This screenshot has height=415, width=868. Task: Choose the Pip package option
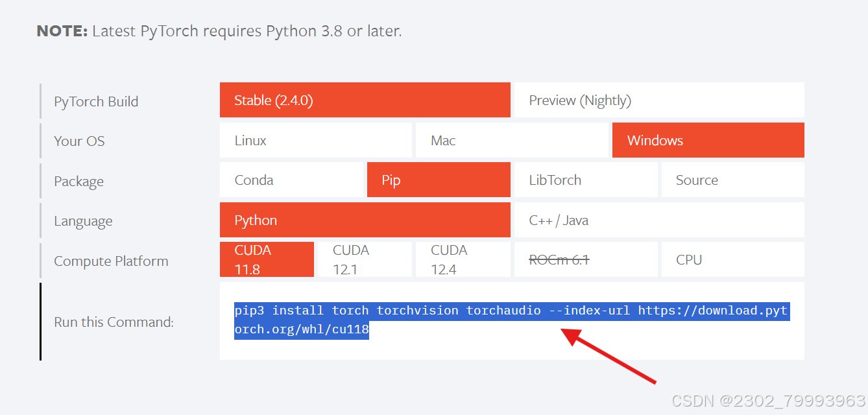(439, 180)
